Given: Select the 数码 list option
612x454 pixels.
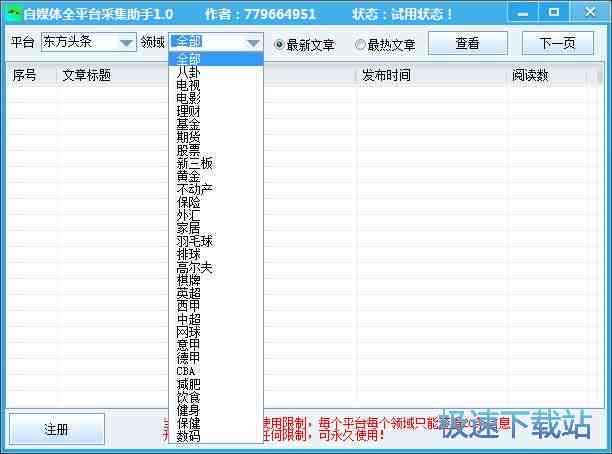Looking at the screenshot, I should pos(216,436).
